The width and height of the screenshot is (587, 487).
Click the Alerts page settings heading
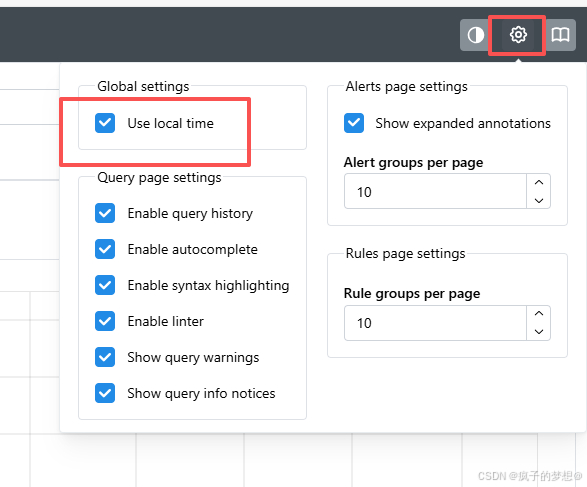click(x=407, y=86)
